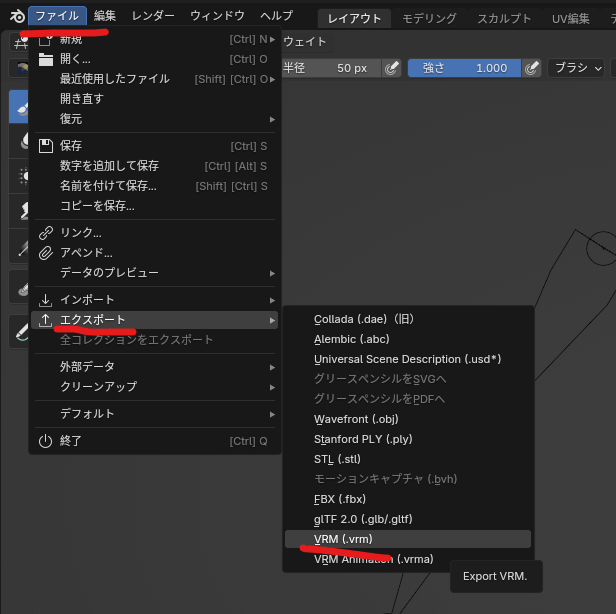Switch to the レイアウト workspace tab
The image size is (616, 614).
point(354,18)
